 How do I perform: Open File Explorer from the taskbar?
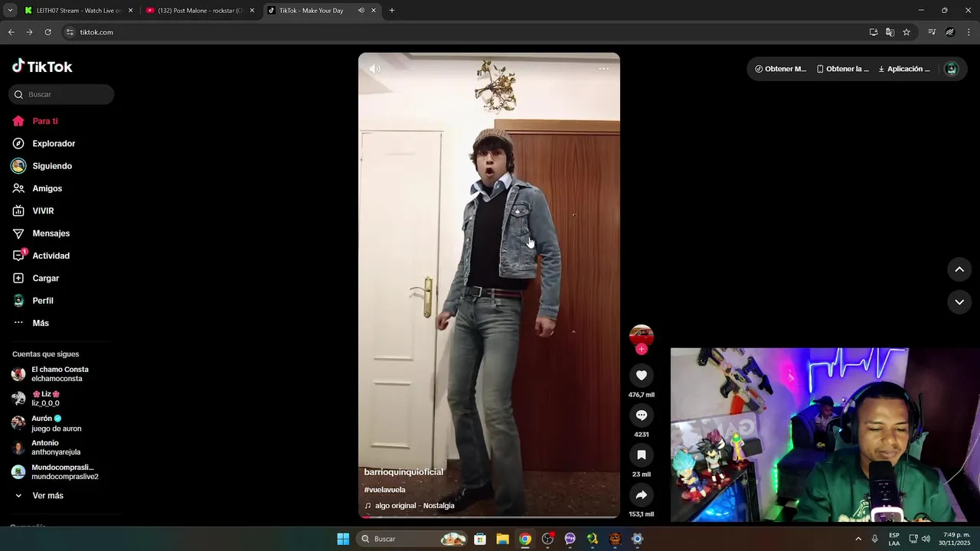coord(502,539)
